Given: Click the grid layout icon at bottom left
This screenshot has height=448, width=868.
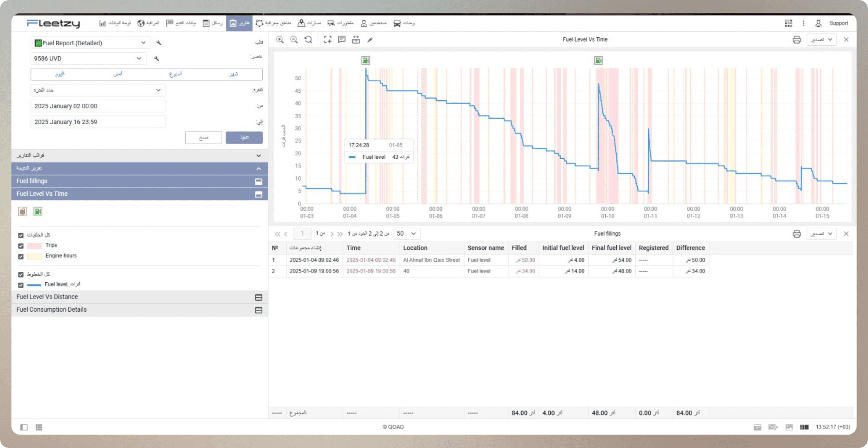Looking at the screenshot, I should (39, 427).
